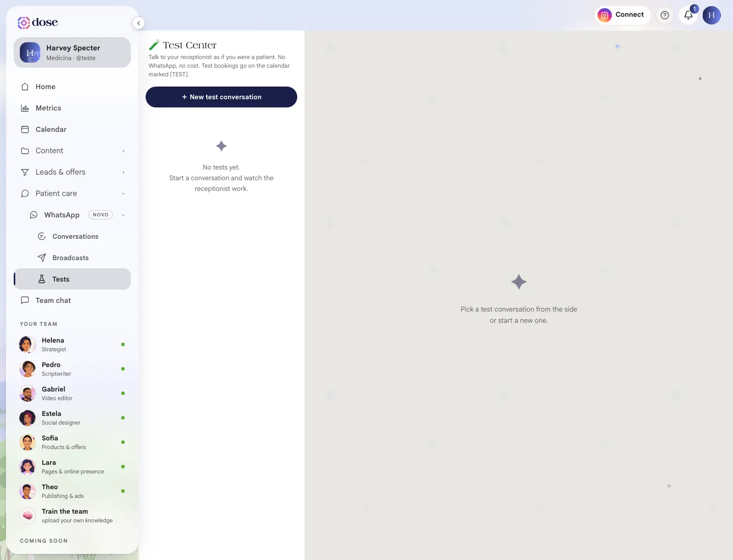Select the Tests menu item

[72, 279]
